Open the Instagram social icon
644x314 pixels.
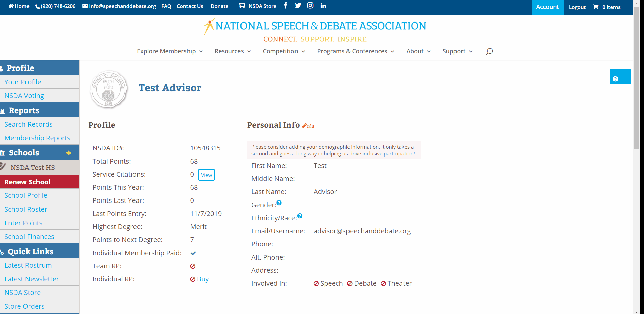[x=310, y=6]
